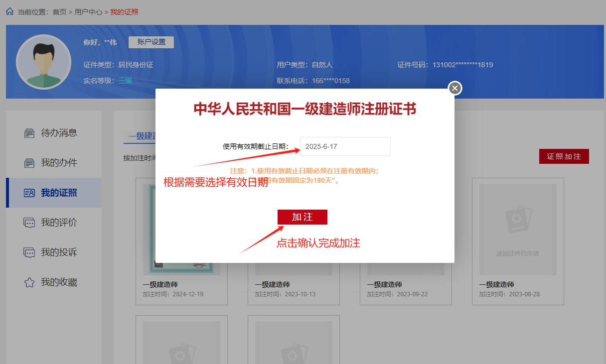Click the 我的投诉 chat bubble icon

[29, 252]
